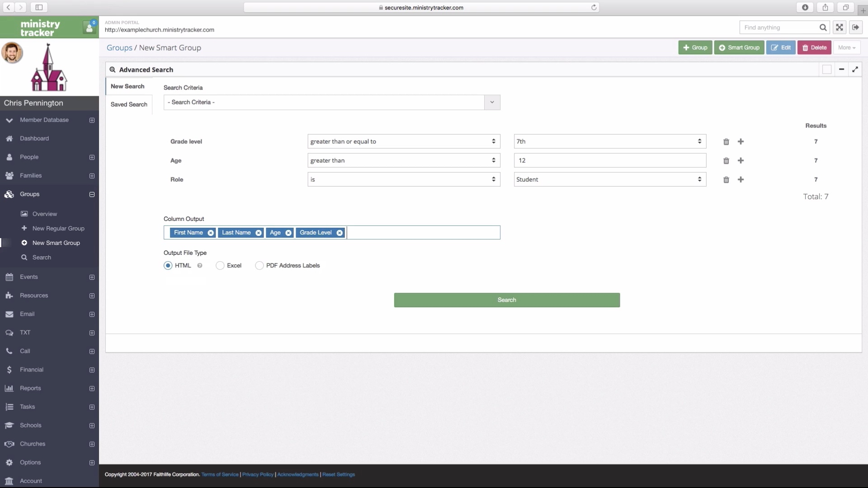Viewport: 868px width, 488px height.
Task: Select PDF Address Labels output type
Action: 259,265
